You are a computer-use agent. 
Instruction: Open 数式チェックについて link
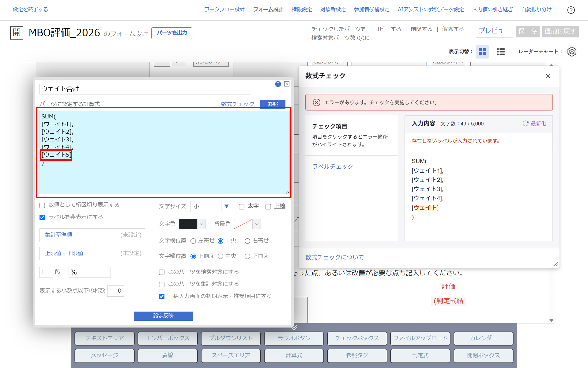[334, 257]
